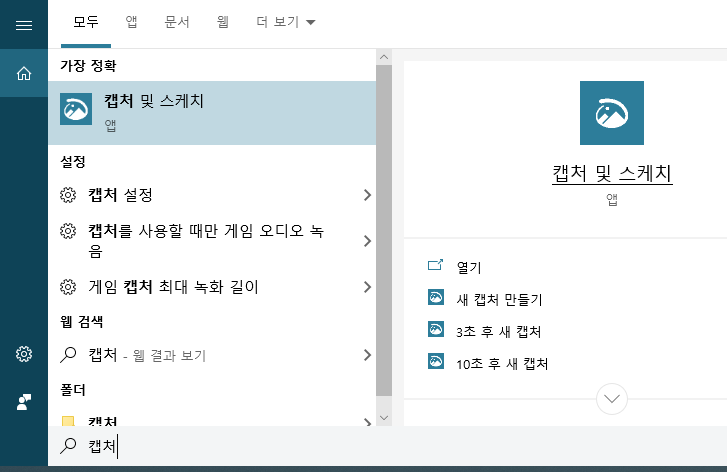Viewport: 727px width, 472px height.
Task: Open the feedback person icon in sidebar
Action: [x=24, y=402]
